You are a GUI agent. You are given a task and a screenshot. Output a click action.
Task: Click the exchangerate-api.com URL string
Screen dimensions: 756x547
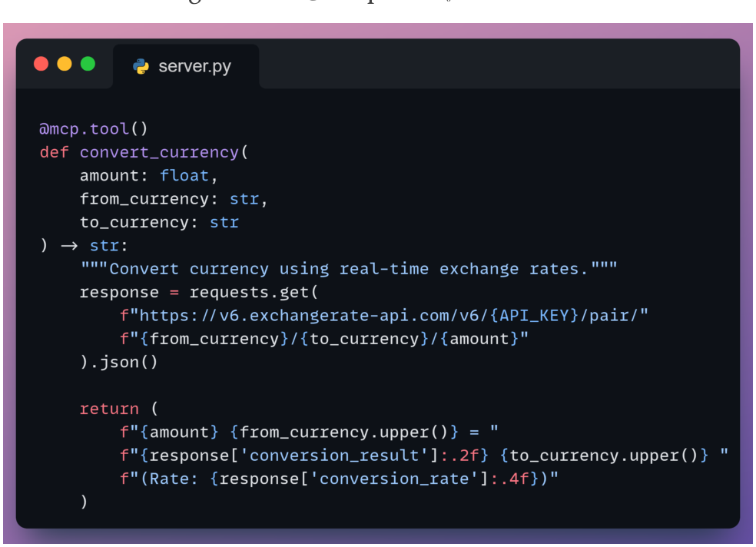(384, 315)
